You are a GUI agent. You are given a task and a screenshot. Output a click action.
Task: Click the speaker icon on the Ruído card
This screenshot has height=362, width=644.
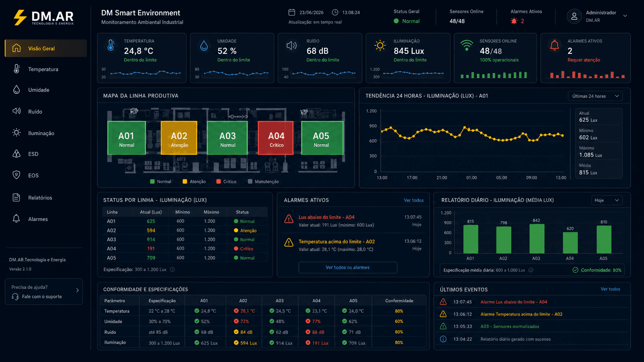click(x=292, y=46)
